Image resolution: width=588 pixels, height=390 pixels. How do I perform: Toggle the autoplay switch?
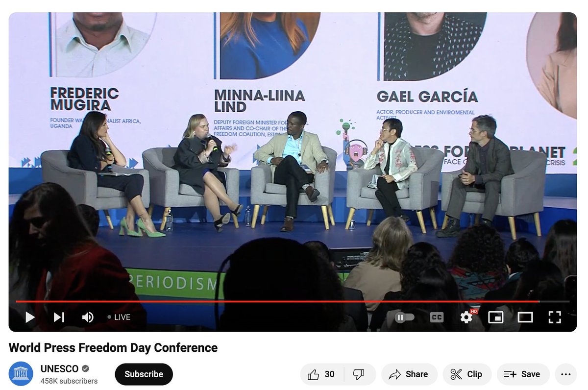[x=405, y=317]
